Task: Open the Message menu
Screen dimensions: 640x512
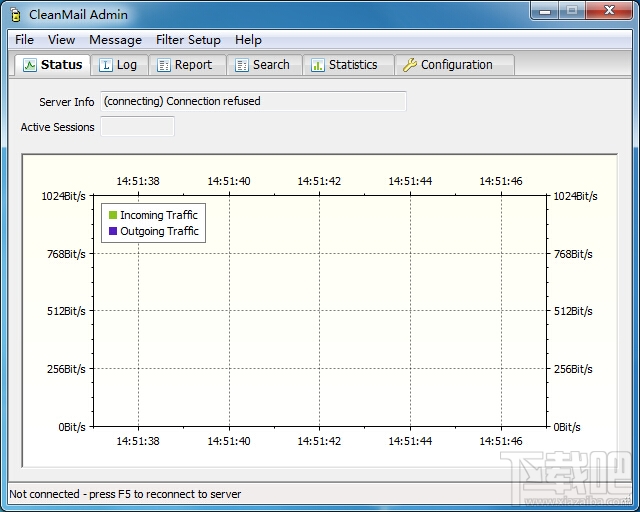Action: point(116,40)
